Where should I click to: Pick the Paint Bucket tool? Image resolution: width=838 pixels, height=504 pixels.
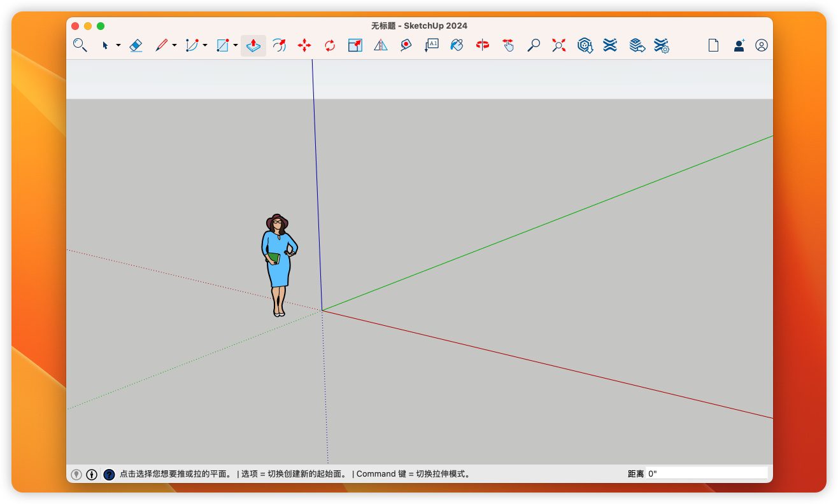(x=457, y=45)
